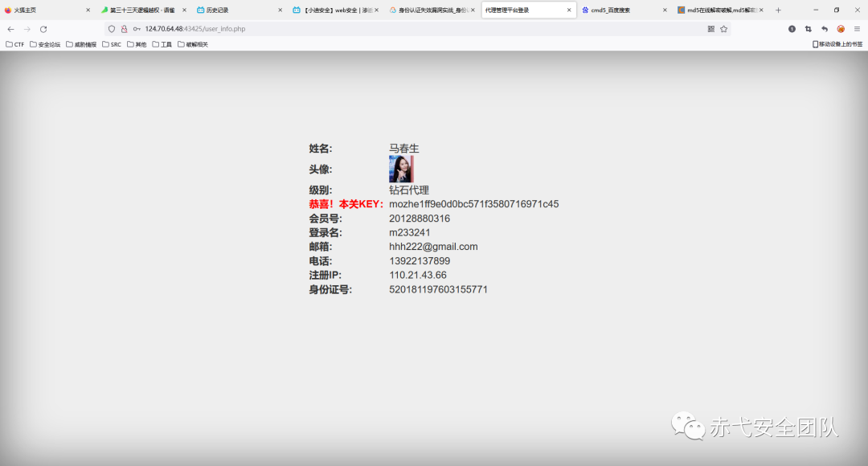This screenshot has height=466, width=868.
Task: Click the undo arrow toolbar icon
Action: coord(825,29)
